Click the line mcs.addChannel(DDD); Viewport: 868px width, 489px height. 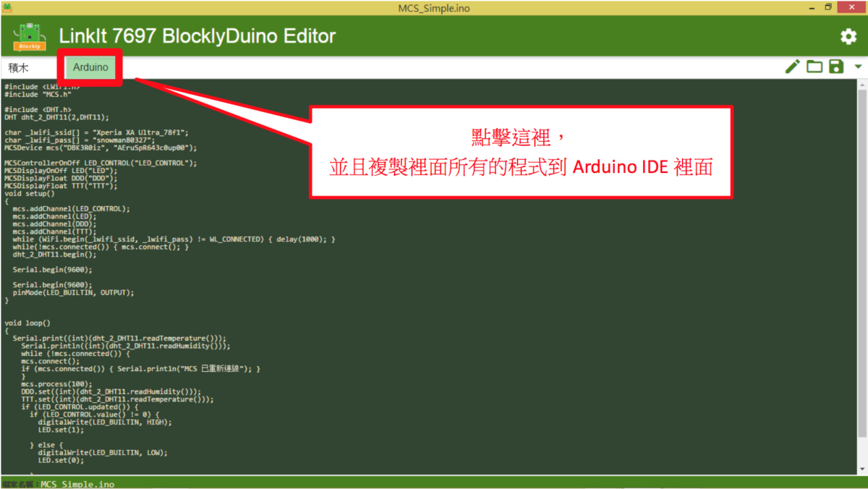[x=54, y=224]
